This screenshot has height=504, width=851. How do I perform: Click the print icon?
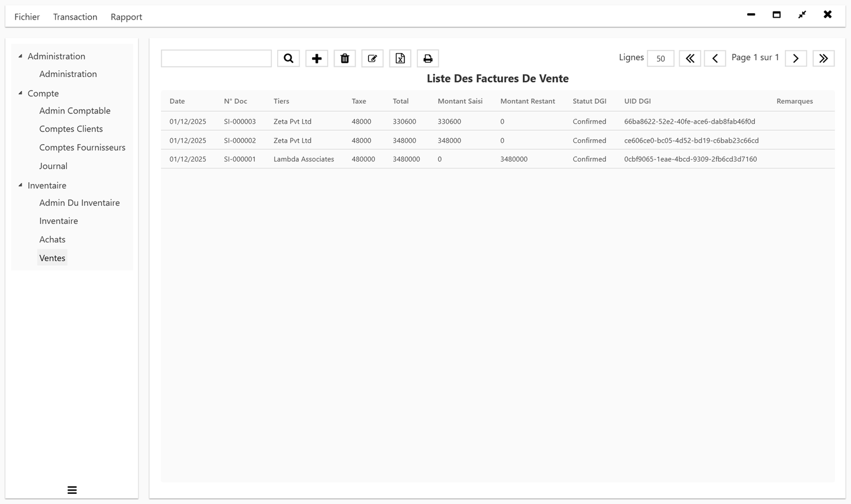pyautogui.click(x=428, y=58)
